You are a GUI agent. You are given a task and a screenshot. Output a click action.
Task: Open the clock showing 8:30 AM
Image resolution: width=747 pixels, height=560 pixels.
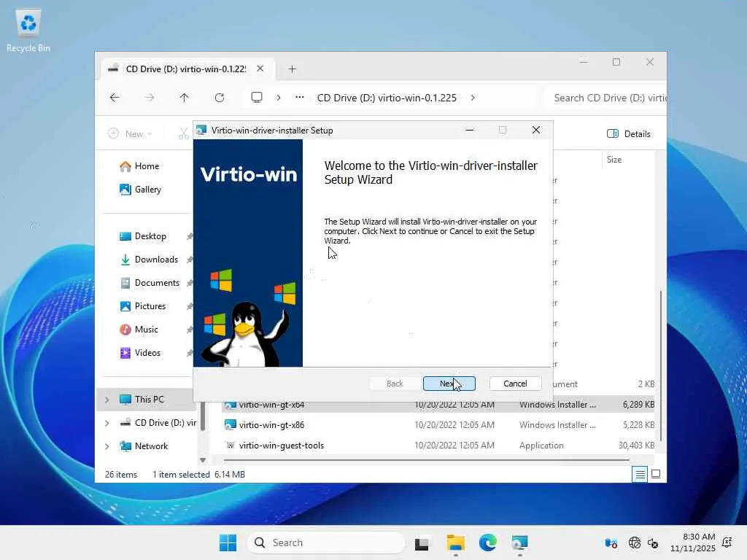pos(693,542)
